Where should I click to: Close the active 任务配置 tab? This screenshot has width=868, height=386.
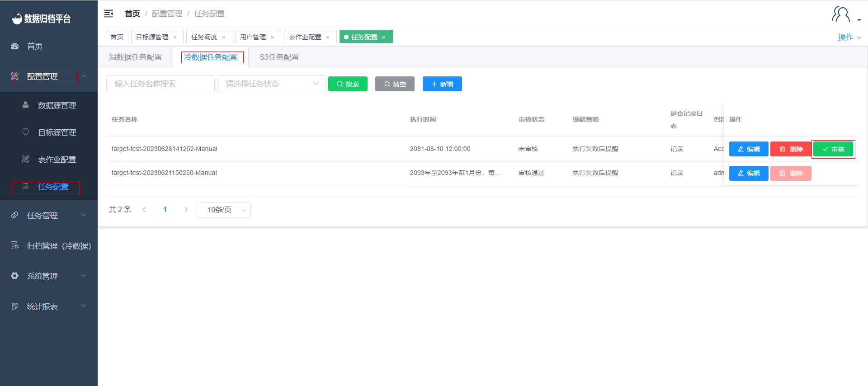(384, 38)
